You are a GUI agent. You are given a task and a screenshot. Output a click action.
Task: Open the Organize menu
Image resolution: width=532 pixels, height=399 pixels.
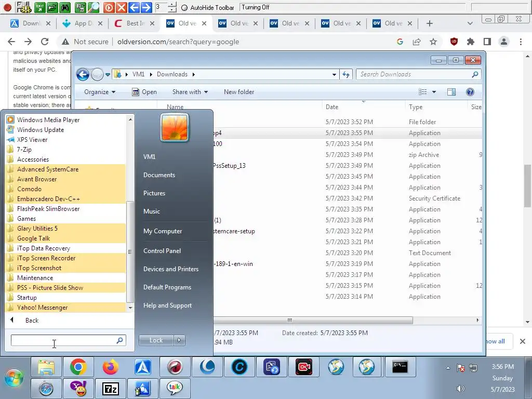click(x=100, y=92)
